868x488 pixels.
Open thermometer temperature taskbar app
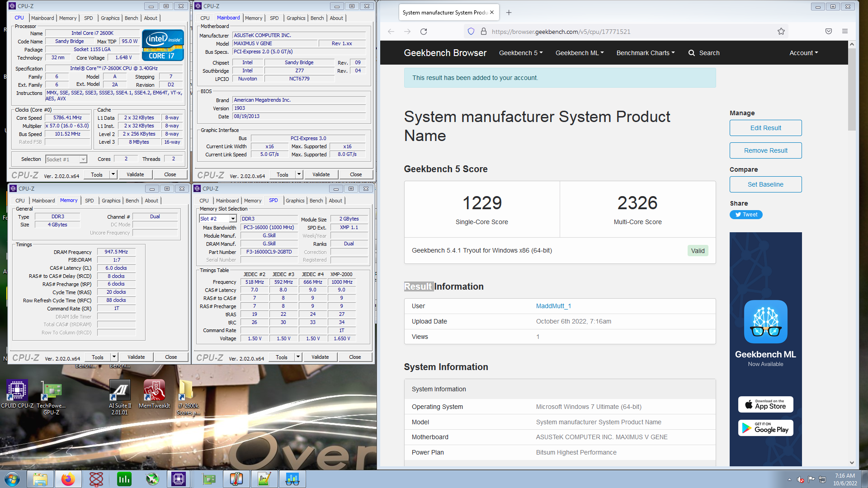236,479
